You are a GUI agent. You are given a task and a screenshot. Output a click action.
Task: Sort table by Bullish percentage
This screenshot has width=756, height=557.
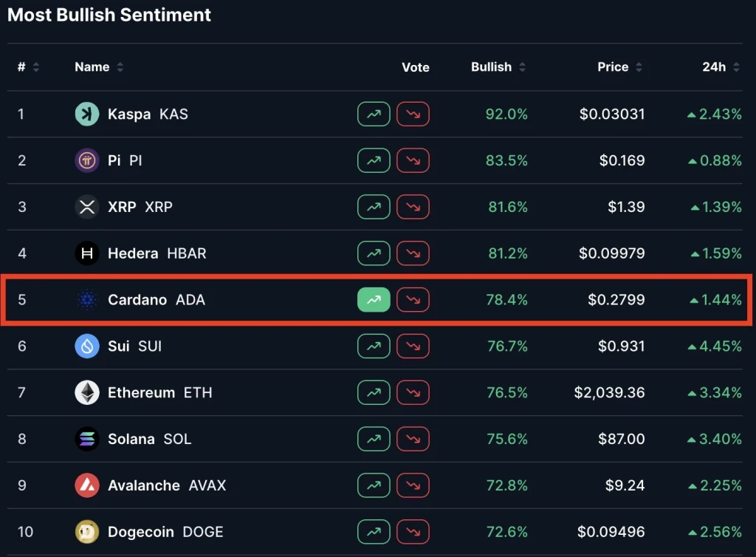pos(498,67)
